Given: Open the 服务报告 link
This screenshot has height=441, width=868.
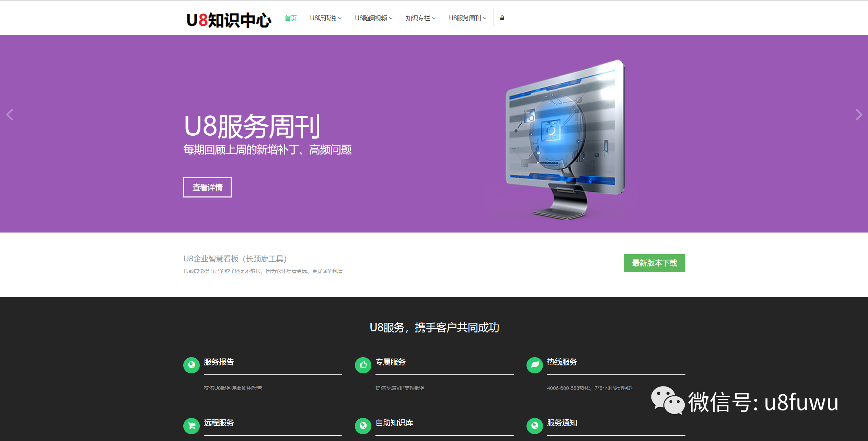Looking at the screenshot, I should (219, 362).
